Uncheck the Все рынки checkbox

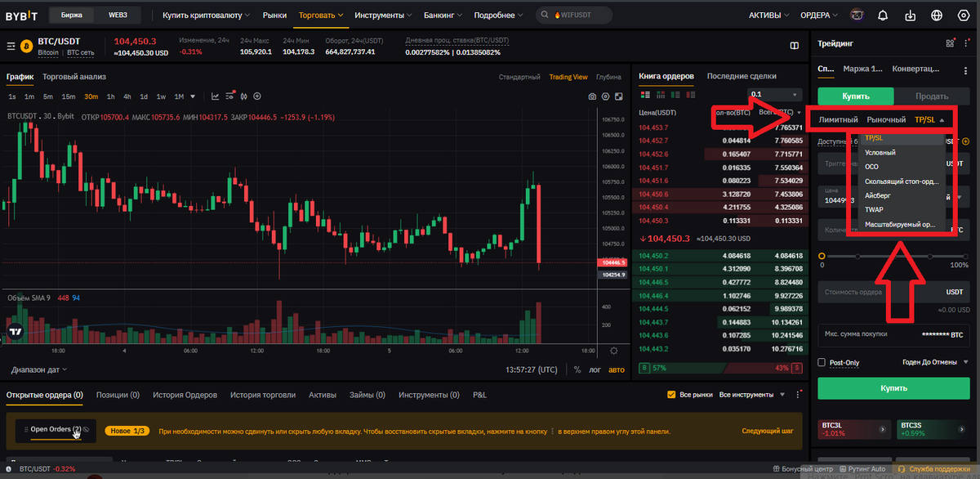672,395
